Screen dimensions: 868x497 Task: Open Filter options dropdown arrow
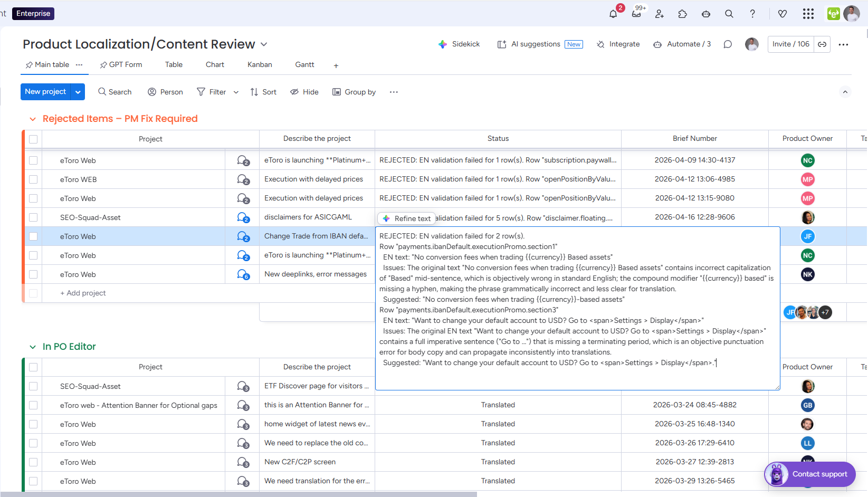pyautogui.click(x=236, y=92)
